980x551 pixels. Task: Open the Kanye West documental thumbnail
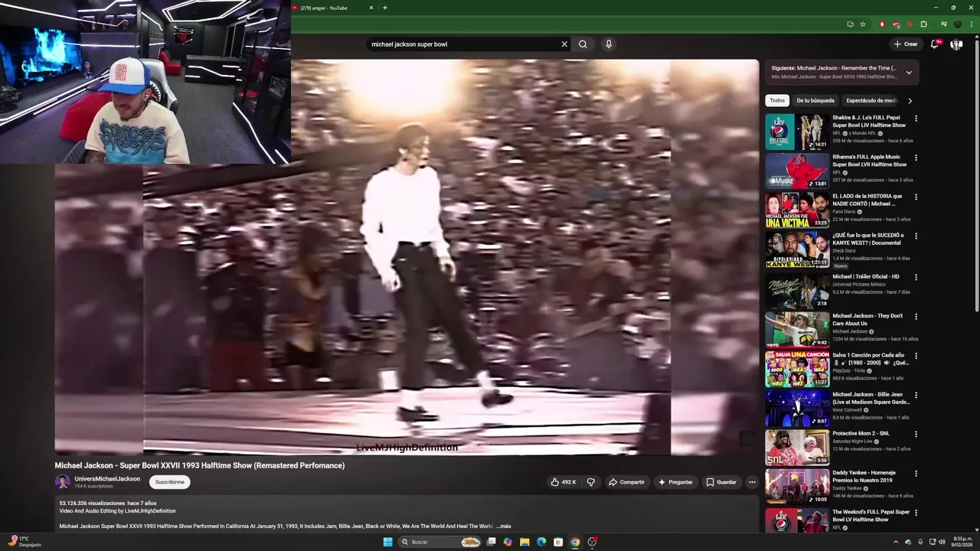[x=797, y=249]
